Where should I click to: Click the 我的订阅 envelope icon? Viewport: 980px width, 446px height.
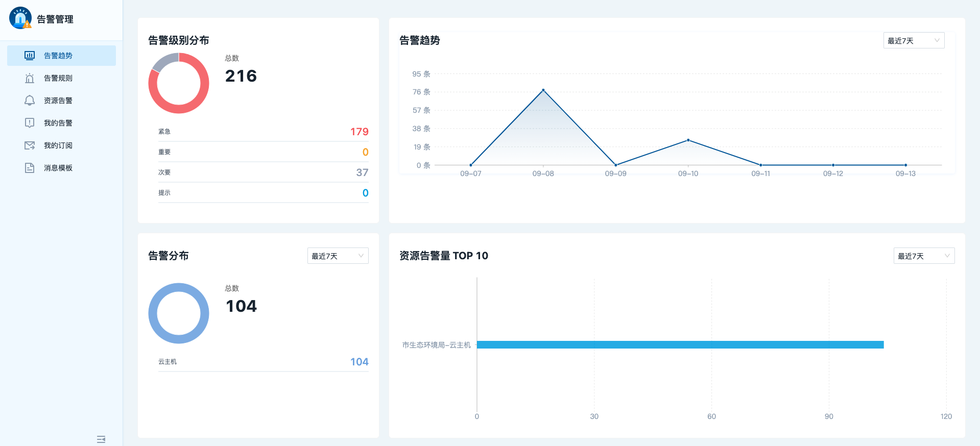pyautogui.click(x=30, y=145)
